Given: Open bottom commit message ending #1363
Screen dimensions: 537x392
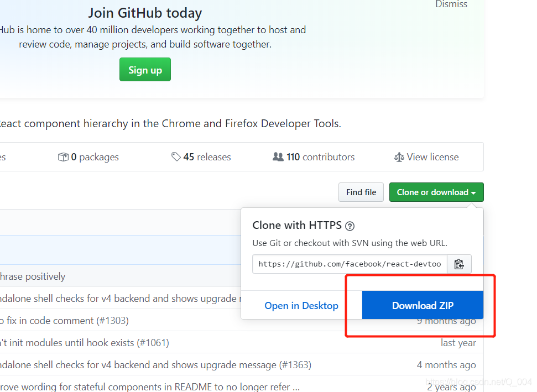Looking at the screenshot, I should click(155, 364).
